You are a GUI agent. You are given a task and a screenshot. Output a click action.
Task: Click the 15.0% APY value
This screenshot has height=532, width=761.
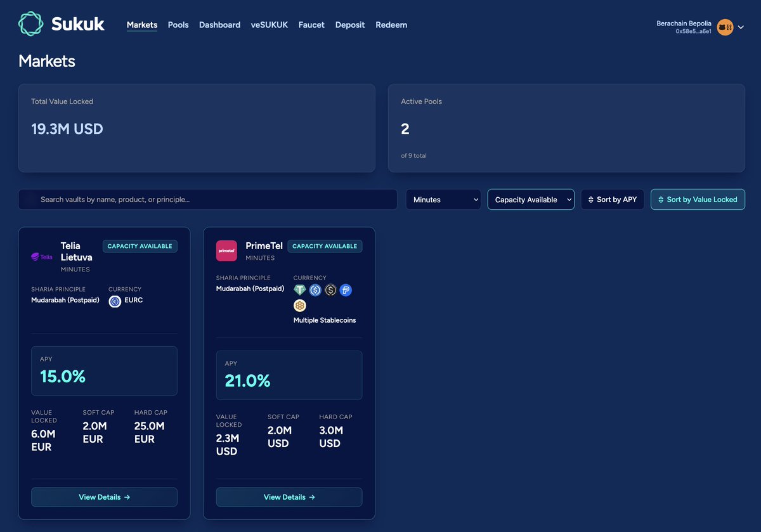[x=63, y=377]
